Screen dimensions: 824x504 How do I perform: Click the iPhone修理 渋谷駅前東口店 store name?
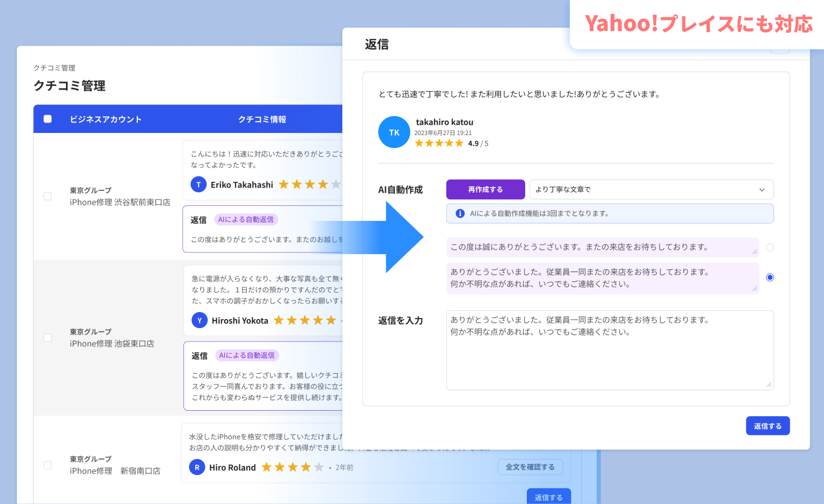120,202
